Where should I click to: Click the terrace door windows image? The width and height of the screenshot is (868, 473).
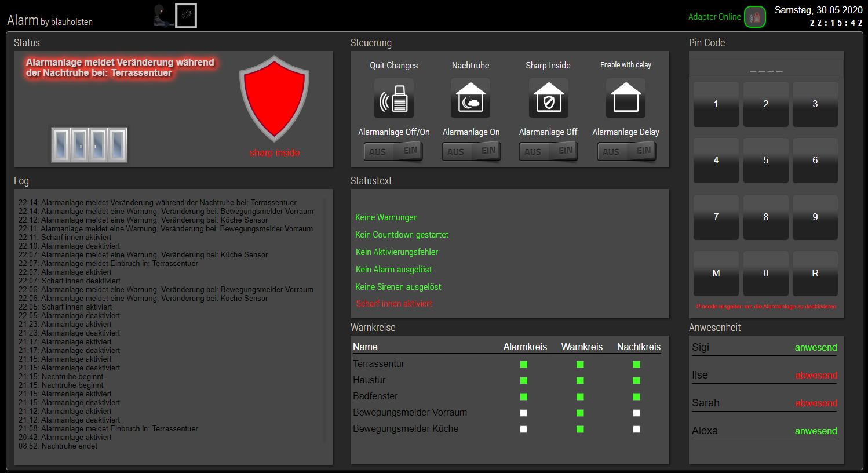click(89, 145)
